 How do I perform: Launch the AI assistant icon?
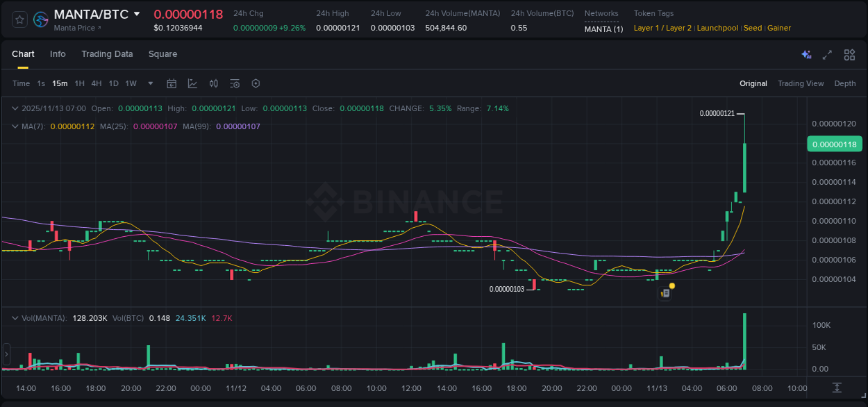pos(806,54)
